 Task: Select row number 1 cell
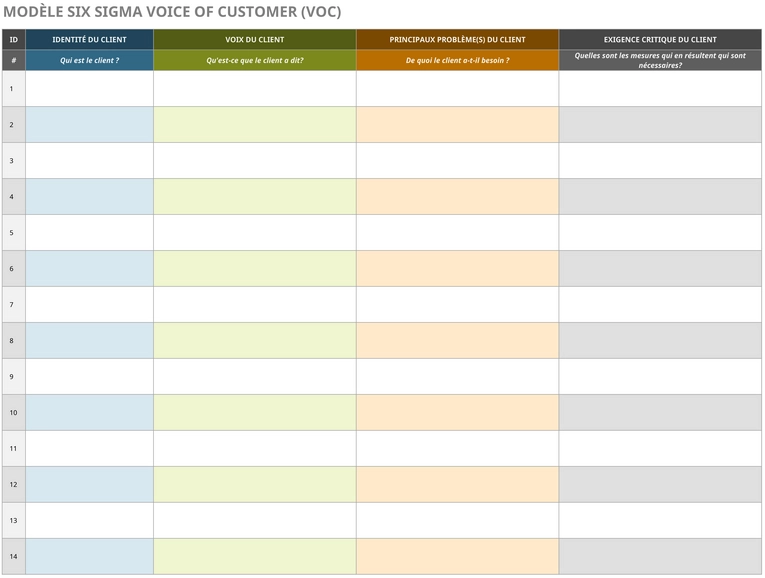point(14,89)
